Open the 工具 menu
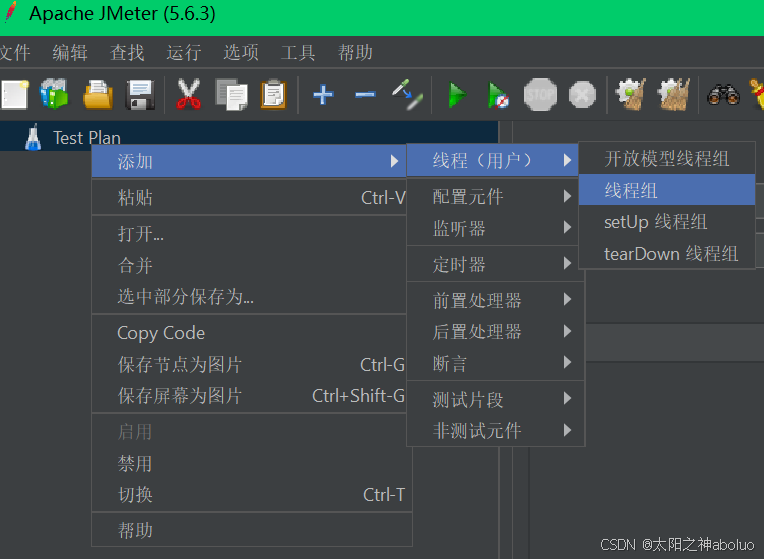The height and width of the screenshot is (559, 764). click(298, 52)
